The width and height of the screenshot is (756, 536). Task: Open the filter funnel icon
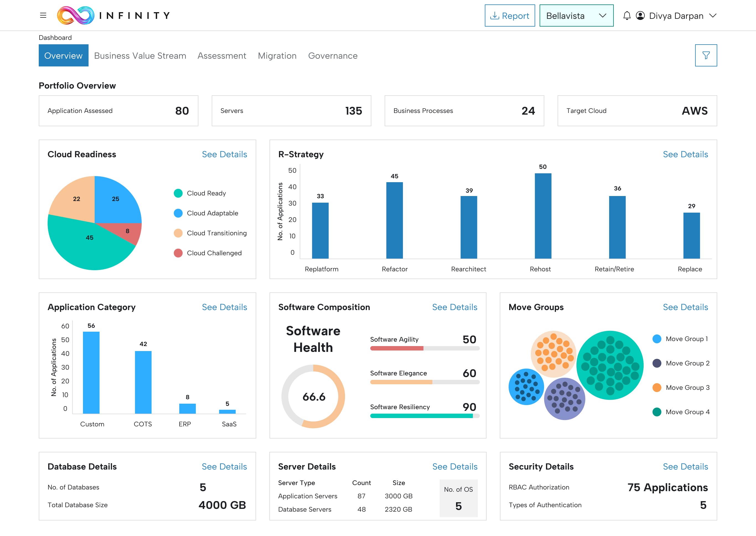[706, 55]
